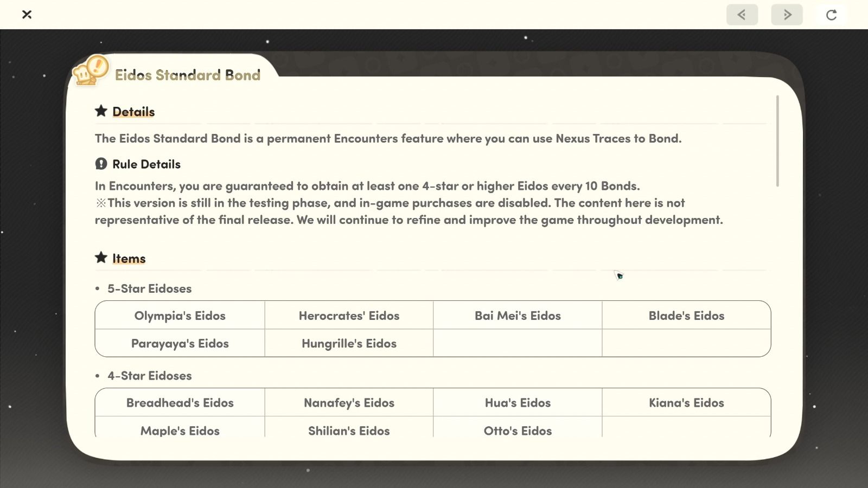Click the vertical scrollbar thumb of the panel

coord(777,141)
